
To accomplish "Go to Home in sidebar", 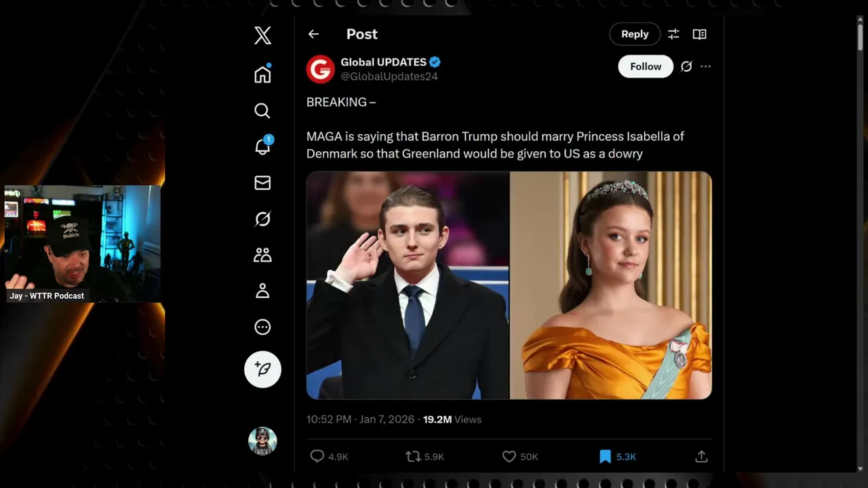I will [x=262, y=75].
